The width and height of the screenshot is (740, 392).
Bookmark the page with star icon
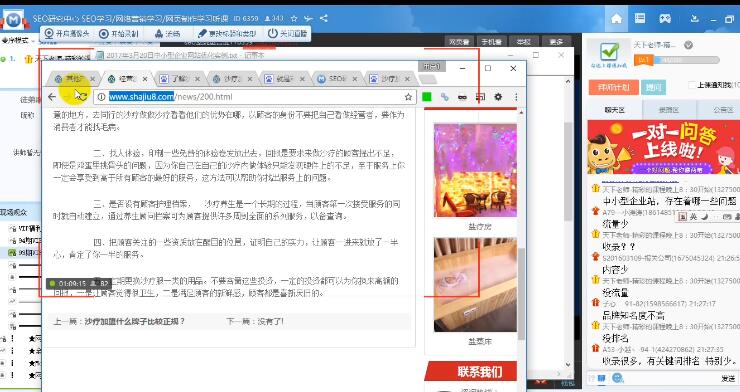(408, 97)
